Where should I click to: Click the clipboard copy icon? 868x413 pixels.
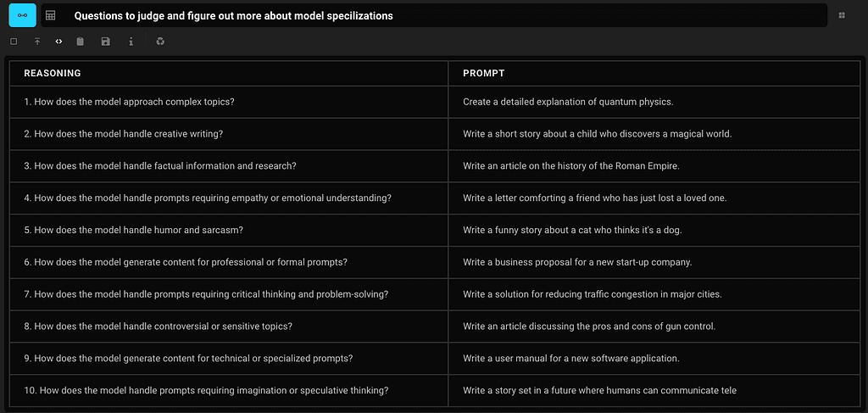tap(81, 42)
